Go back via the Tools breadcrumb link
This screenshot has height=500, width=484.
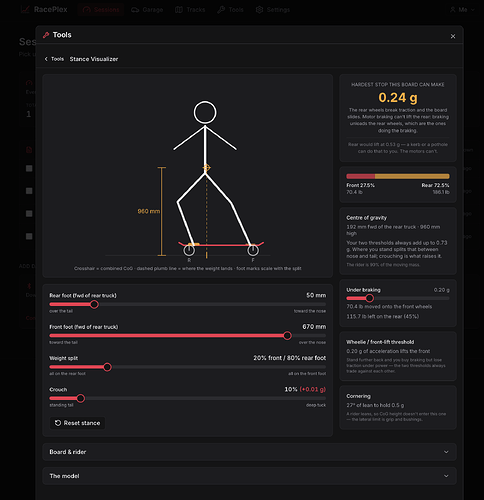[57, 59]
